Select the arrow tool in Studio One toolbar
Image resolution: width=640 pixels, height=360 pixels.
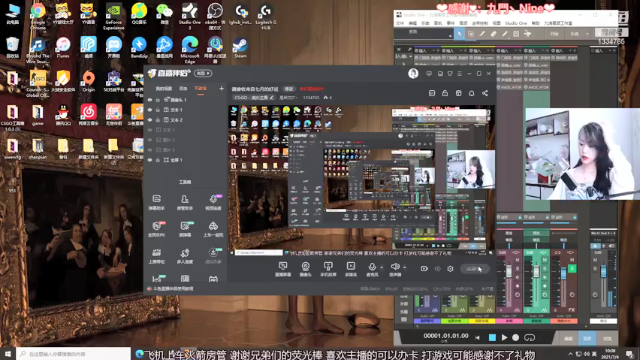[459, 34]
